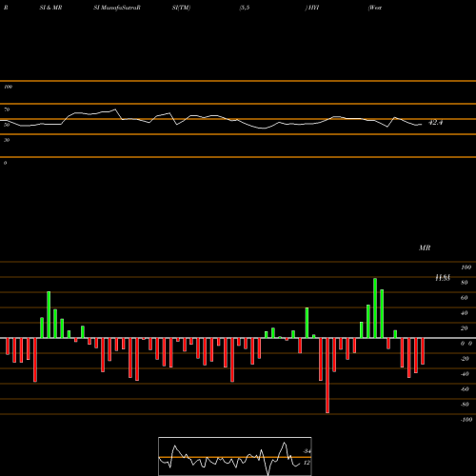Click the end of the RSI line
The image size is (476, 476).
(422, 125)
